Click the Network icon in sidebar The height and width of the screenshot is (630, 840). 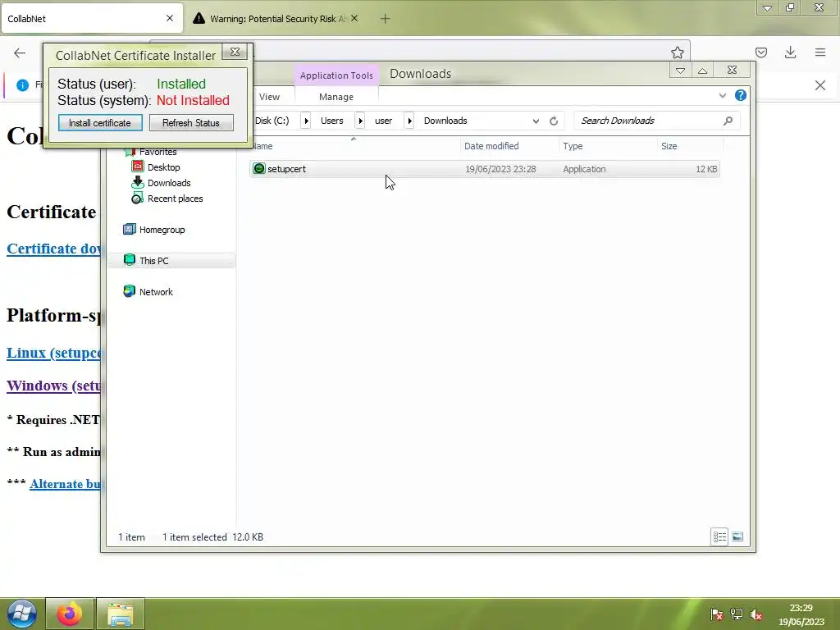tap(129, 291)
